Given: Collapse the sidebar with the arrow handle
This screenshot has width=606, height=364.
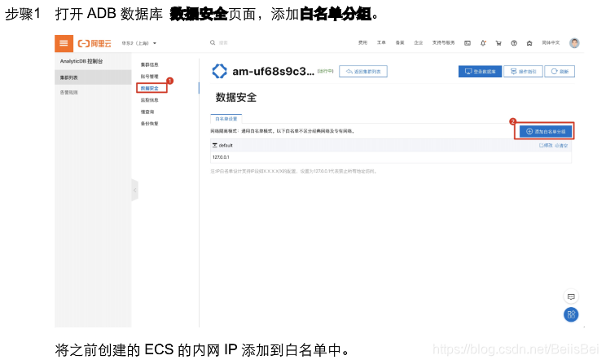Looking at the screenshot, I should pyautogui.click(x=134, y=190).
